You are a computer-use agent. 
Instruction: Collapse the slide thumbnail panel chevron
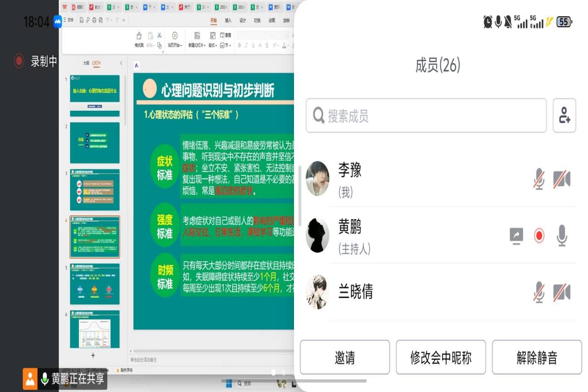pos(121,63)
